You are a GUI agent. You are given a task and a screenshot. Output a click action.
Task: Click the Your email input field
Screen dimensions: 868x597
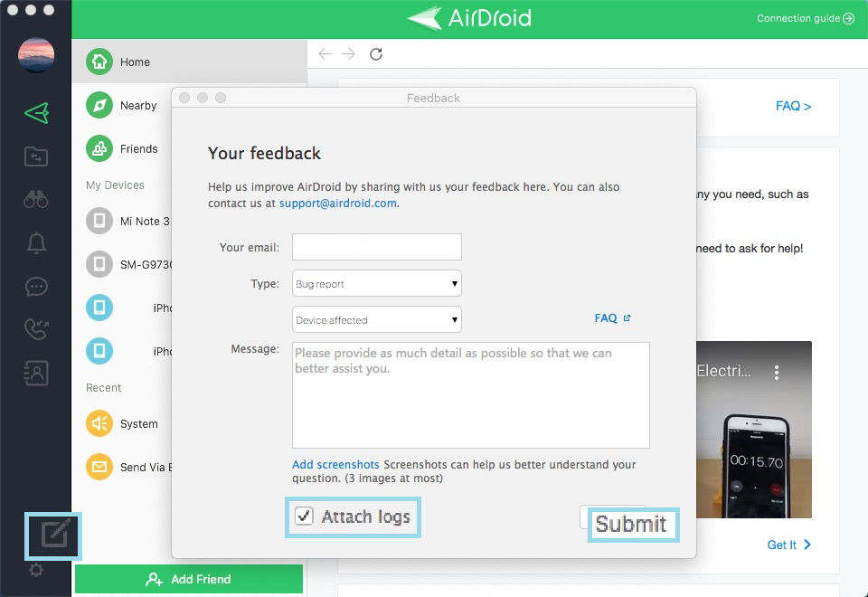click(376, 247)
